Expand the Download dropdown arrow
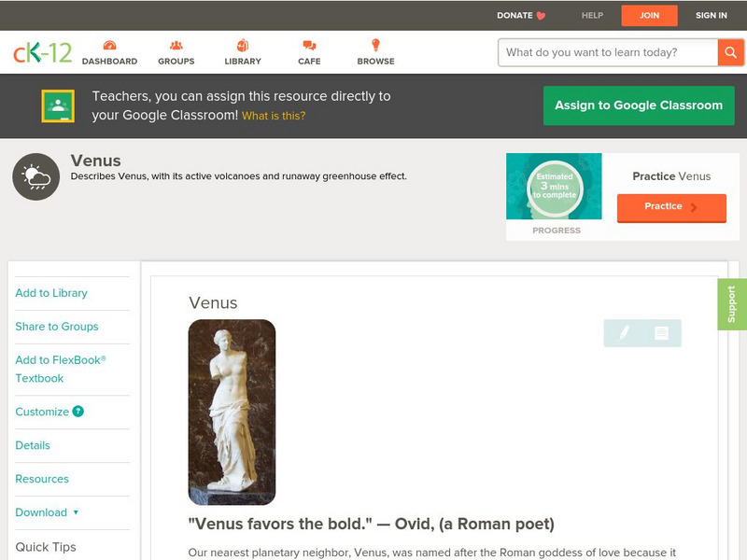The width and height of the screenshot is (747, 560). pyautogui.click(x=76, y=512)
